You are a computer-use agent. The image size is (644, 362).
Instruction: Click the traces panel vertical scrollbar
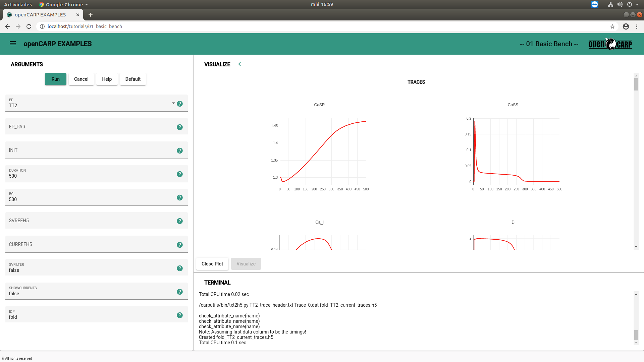pyautogui.click(x=636, y=84)
